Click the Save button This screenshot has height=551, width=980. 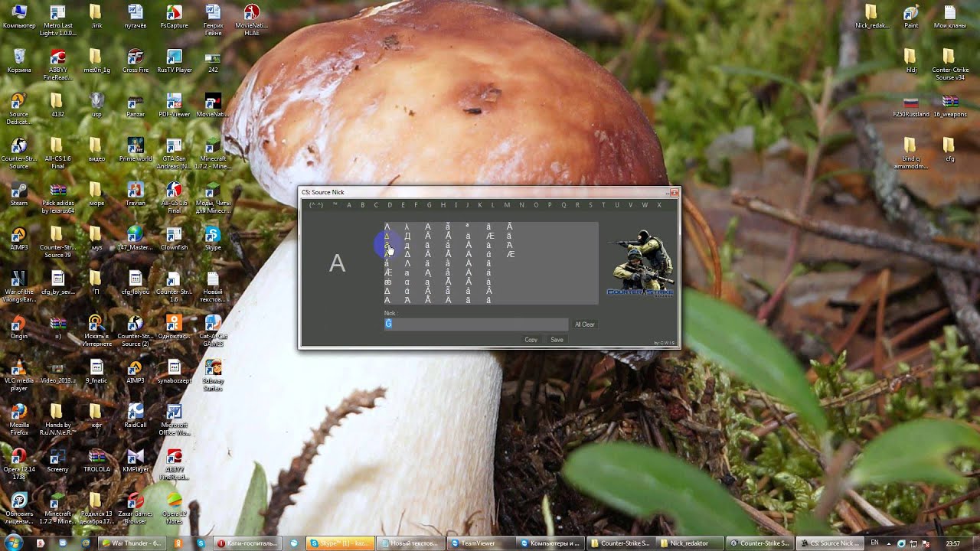[557, 340]
